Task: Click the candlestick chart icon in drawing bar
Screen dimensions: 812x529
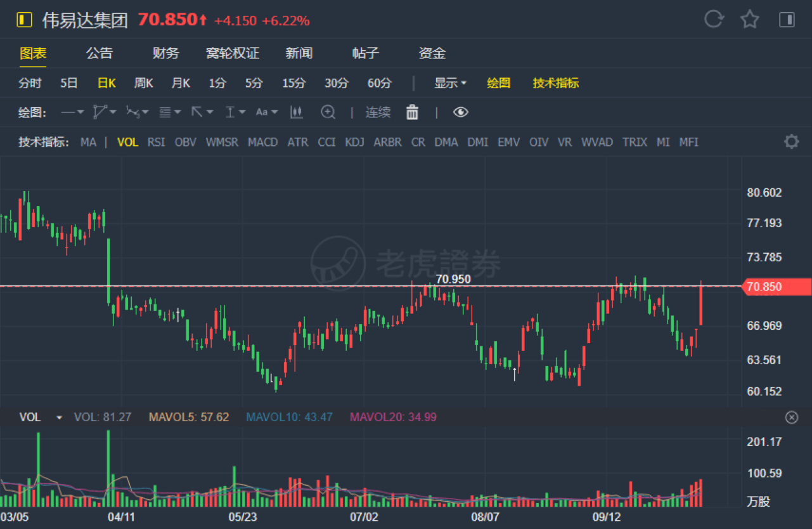Action: (x=296, y=112)
